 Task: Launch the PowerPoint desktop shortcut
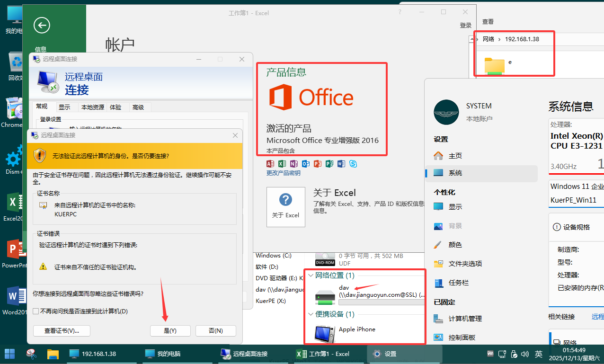[x=13, y=251]
